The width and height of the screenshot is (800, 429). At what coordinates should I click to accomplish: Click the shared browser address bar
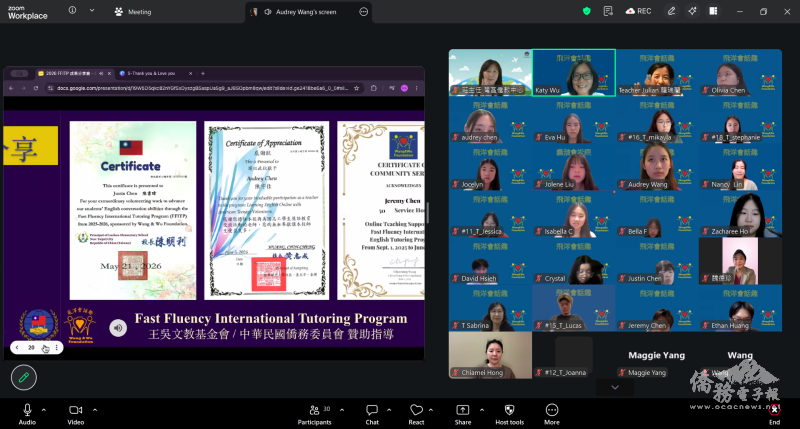tap(203, 88)
